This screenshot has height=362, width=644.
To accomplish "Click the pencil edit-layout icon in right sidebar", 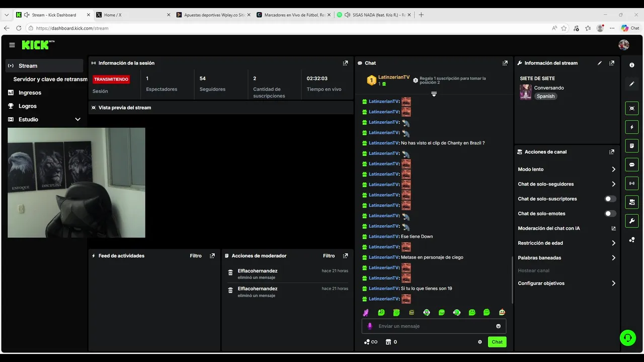I will (x=632, y=83).
